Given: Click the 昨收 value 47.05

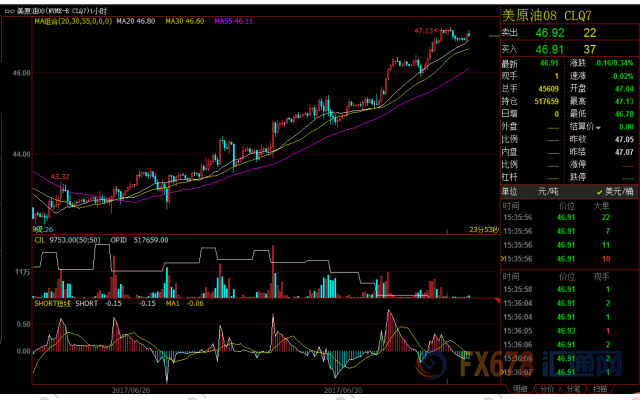Looking at the screenshot, I should (x=624, y=140).
